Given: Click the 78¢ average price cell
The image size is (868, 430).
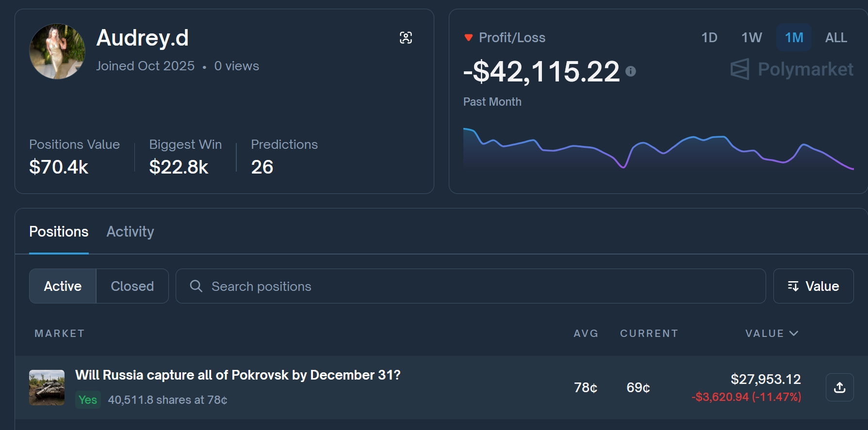Looking at the screenshot, I should click(x=586, y=388).
